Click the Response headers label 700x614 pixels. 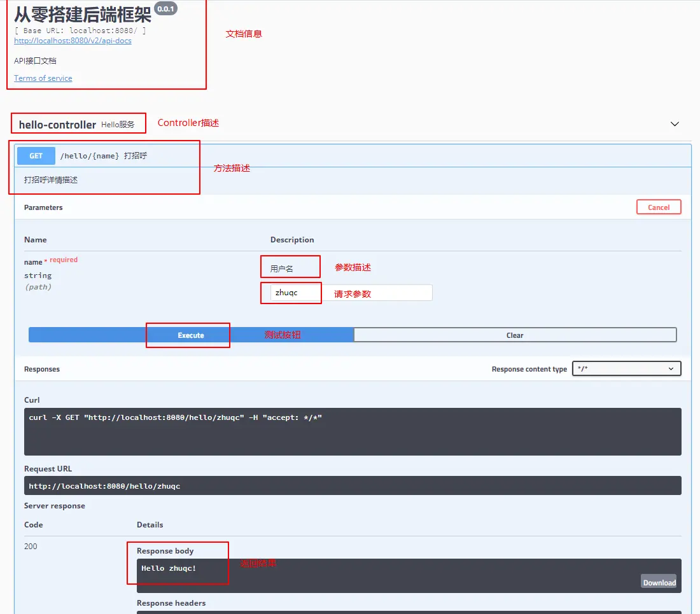171,603
